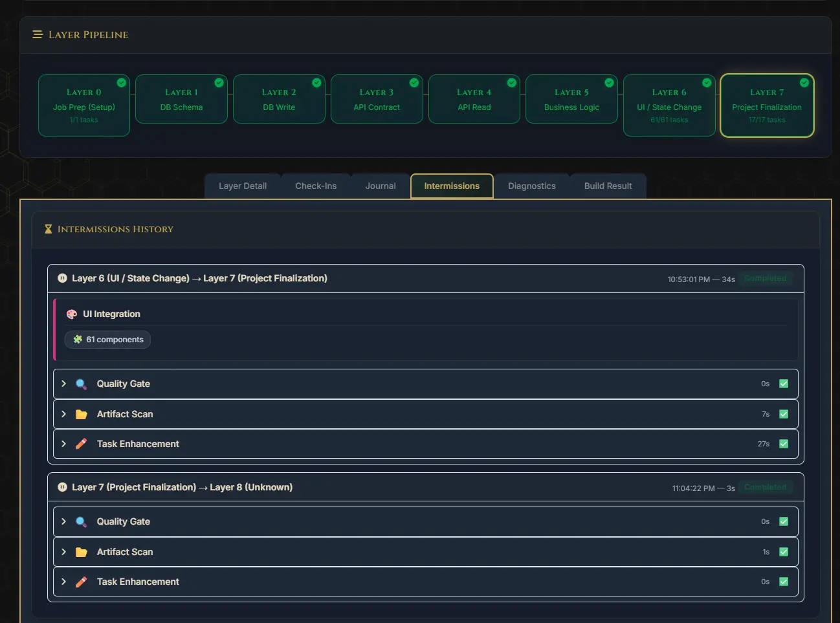Click pencil icon in Layer 7 Task Enhancement row
The image size is (840, 623).
(x=81, y=582)
